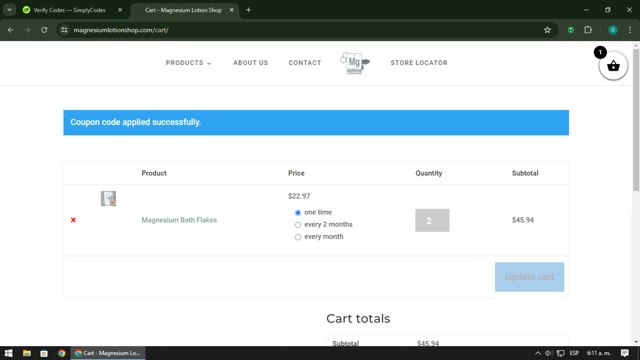640x360 pixels.
Task: Open File Explorer from taskbar
Action: (x=27, y=353)
